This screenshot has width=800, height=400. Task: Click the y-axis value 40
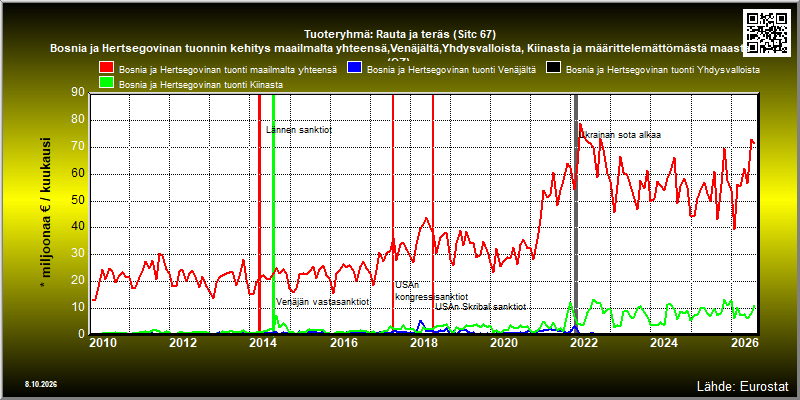coord(78,227)
